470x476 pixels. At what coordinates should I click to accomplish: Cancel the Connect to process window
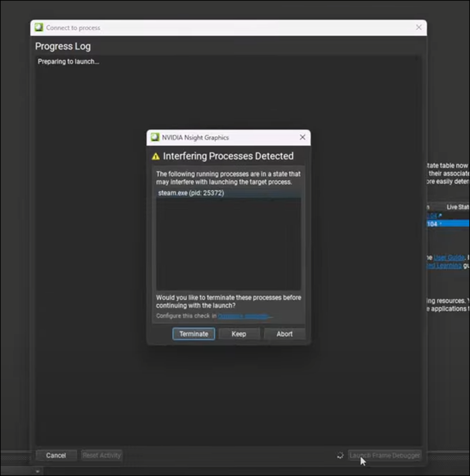[56, 455]
